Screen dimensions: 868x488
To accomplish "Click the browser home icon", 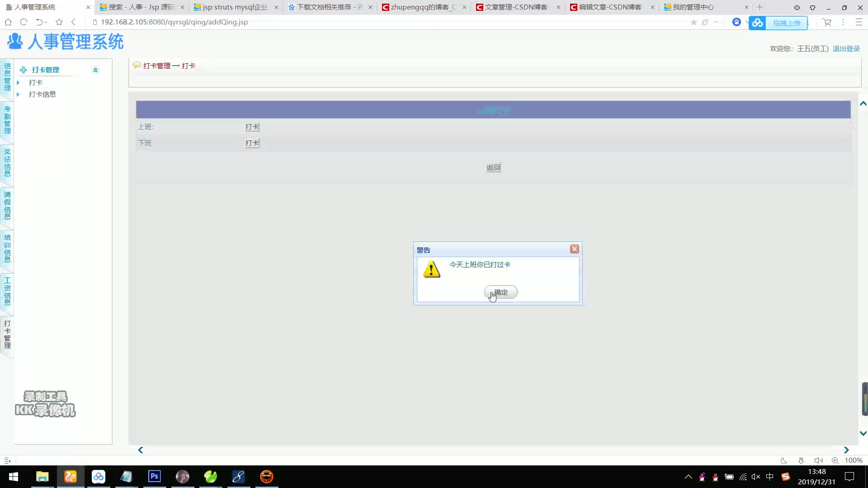I will pos(8,22).
